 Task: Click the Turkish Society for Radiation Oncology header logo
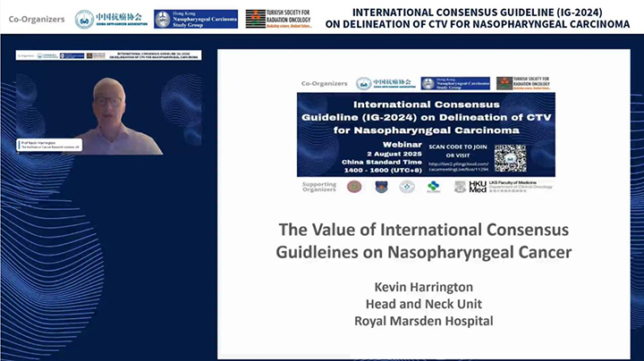(279, 19)
